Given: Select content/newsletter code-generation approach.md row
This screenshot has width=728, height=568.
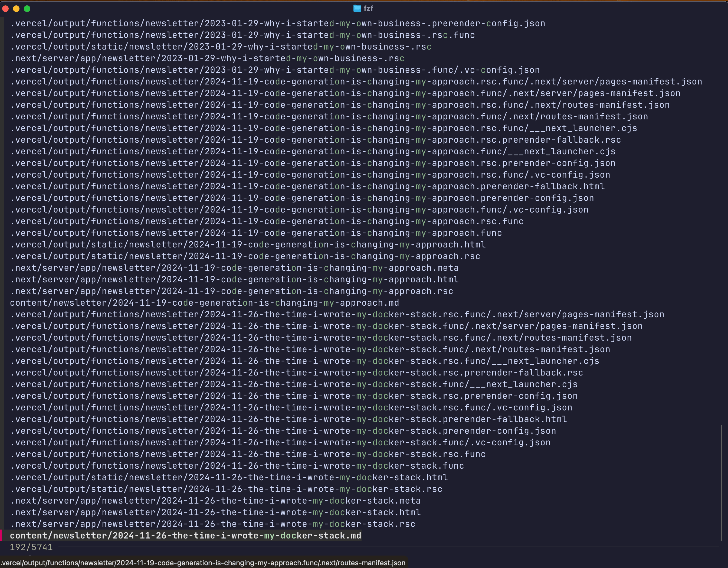Looking at the screenshot, I should pos(205,303).
